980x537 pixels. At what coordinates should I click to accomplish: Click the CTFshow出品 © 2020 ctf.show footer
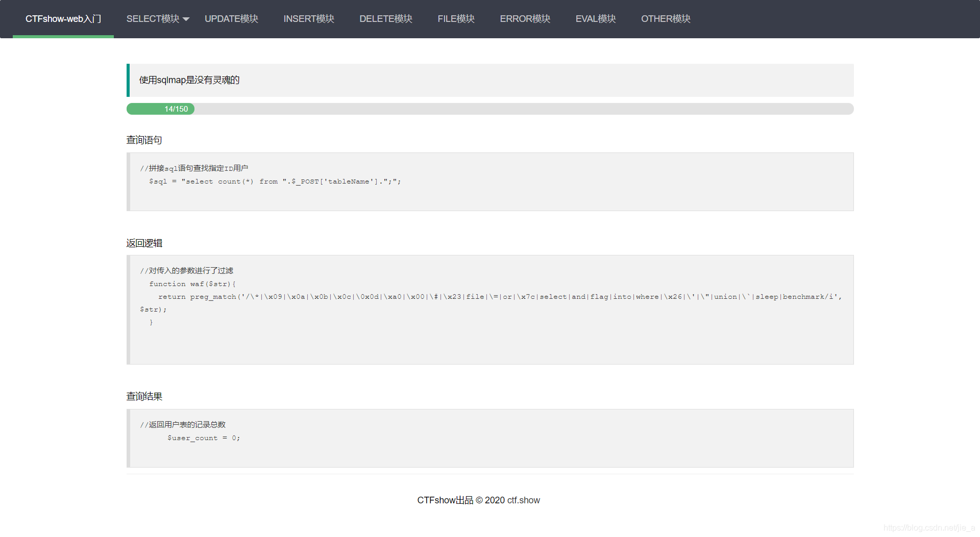point(478,500)
